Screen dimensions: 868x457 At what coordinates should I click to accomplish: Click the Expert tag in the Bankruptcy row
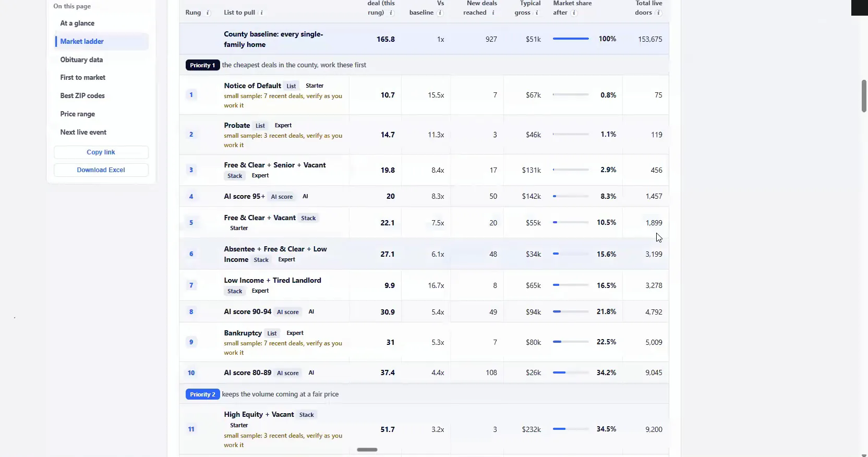(x=295, y=333)
